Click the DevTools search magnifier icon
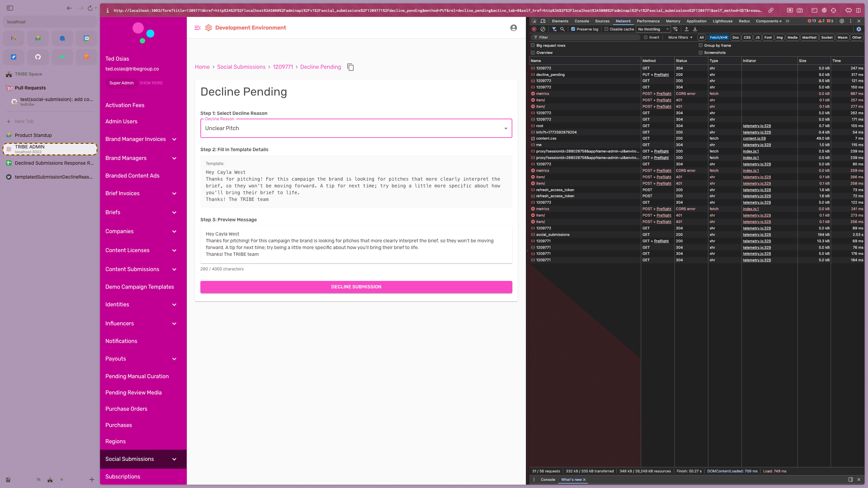Image resolution: width=868 pixels, height=488 pixels. coord(563,29)
